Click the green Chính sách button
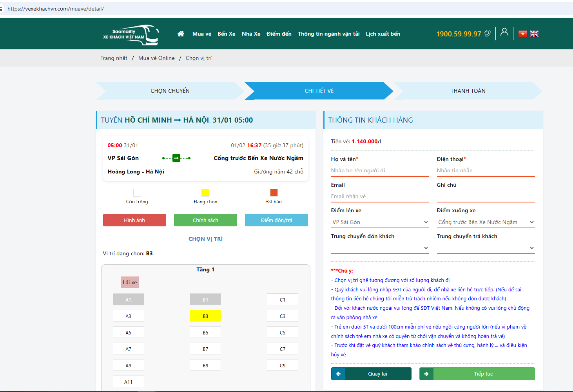This screenshot has width=573, height=392. [x=205, y=220]
